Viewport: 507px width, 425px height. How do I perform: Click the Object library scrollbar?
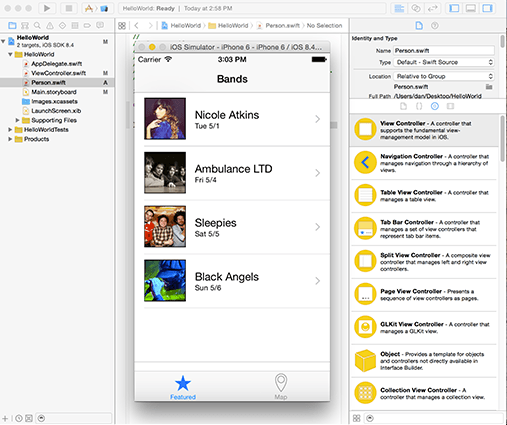coord(503,138)
